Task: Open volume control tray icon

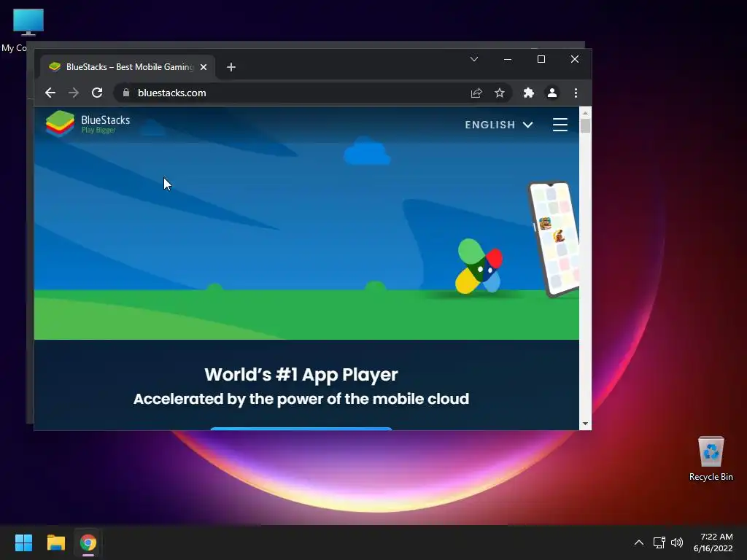Action: pos(677,542)
